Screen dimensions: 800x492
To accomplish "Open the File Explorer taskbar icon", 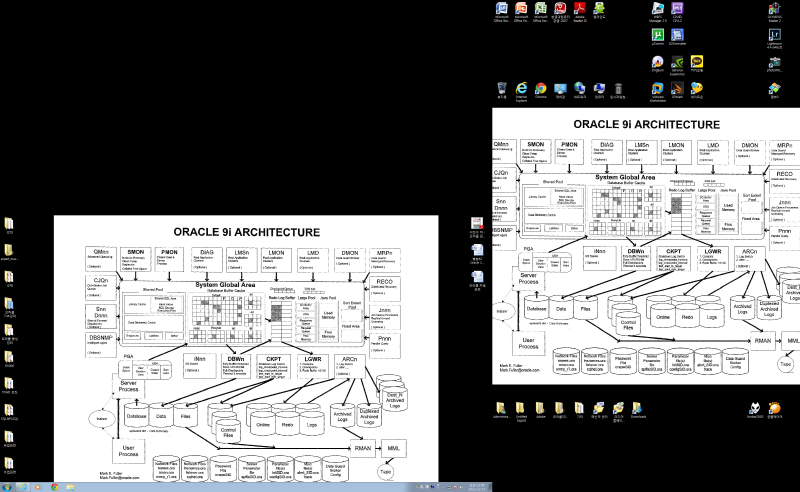I will [70, 487].
